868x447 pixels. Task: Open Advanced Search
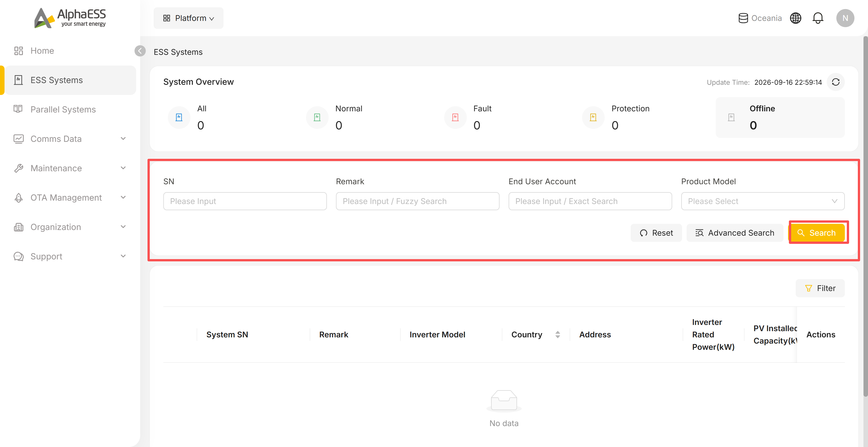click(735, 233)
